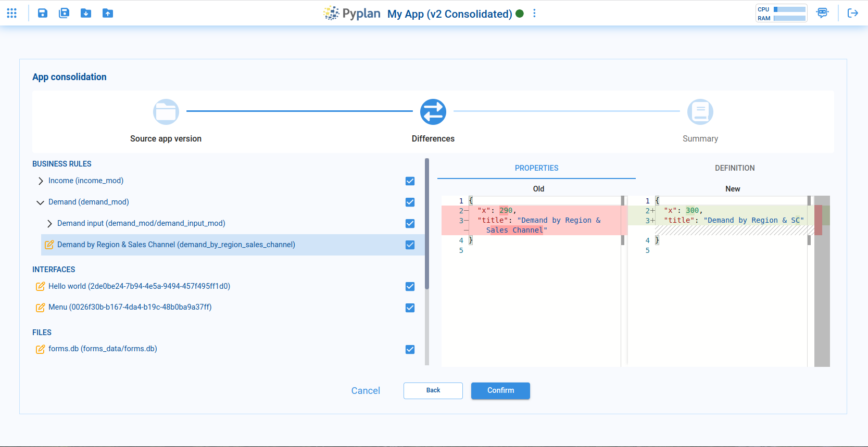This screenshot has height=447, width=868.
Task: Click the download app icon
Action: point(86,13)
